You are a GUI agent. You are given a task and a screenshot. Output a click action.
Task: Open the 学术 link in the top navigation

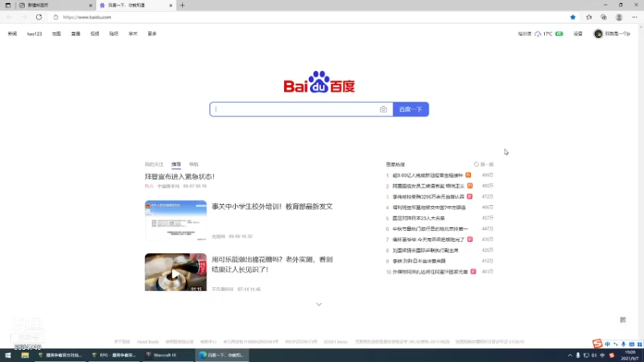pyautogui.click(x=133, y=34)
